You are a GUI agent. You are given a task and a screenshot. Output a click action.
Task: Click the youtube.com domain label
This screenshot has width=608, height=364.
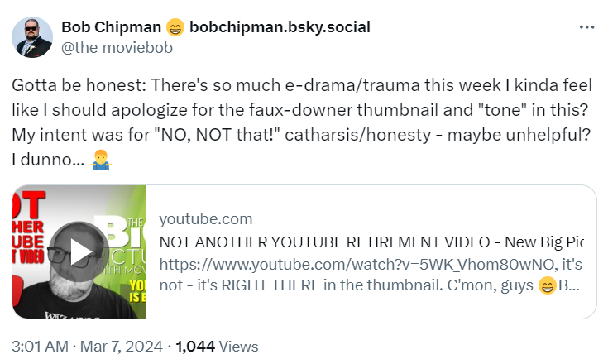click(x=205, y=219)
